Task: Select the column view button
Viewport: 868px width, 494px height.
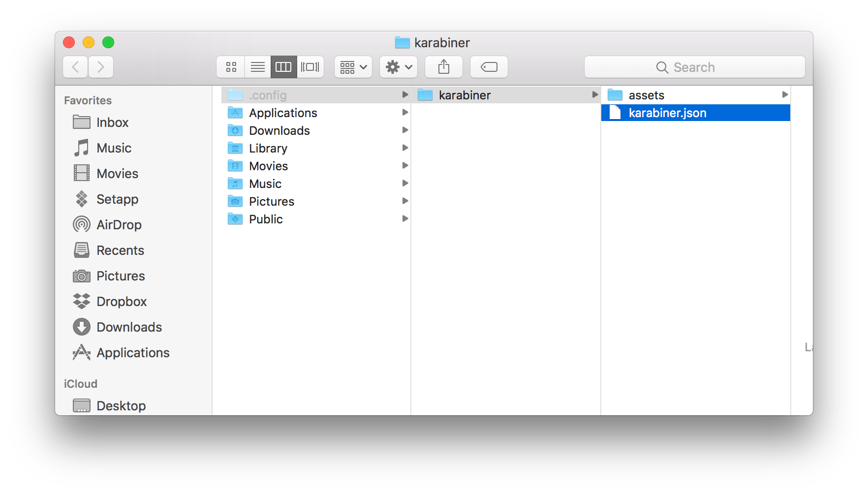Action: pyautogui.click(x=283, y=67)
